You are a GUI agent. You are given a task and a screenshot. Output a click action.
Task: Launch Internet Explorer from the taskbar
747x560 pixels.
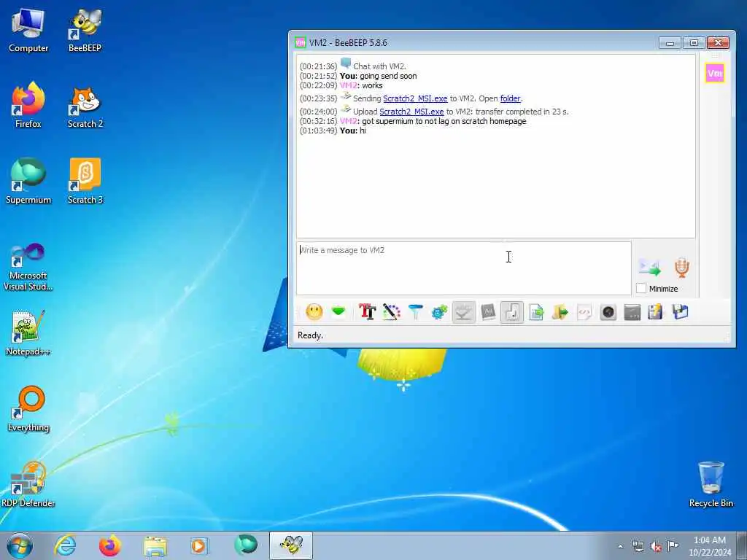click(x=65, y=545)
